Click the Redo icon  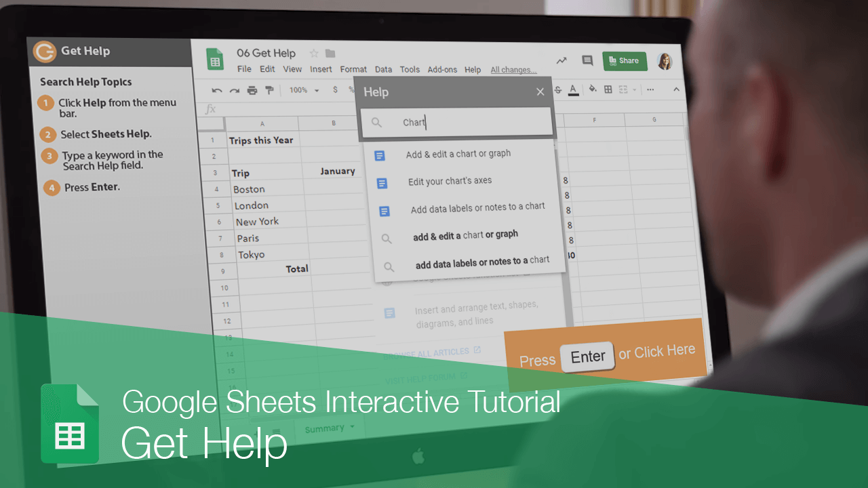(x=234, y=90)
